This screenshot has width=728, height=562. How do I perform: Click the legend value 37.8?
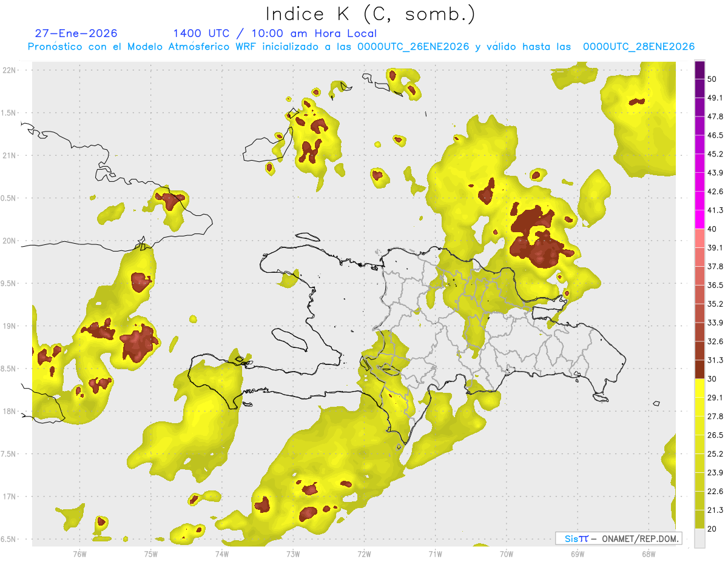coord(716,266)
